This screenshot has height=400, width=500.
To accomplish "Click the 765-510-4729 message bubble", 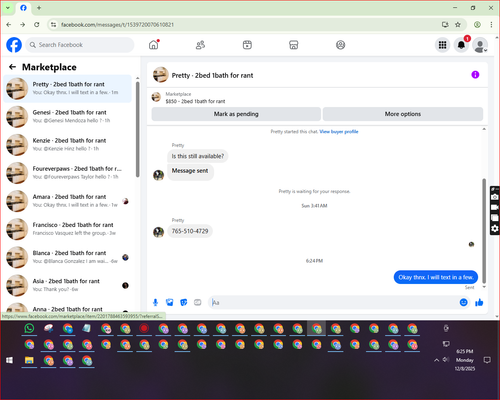I will point(190,231).
